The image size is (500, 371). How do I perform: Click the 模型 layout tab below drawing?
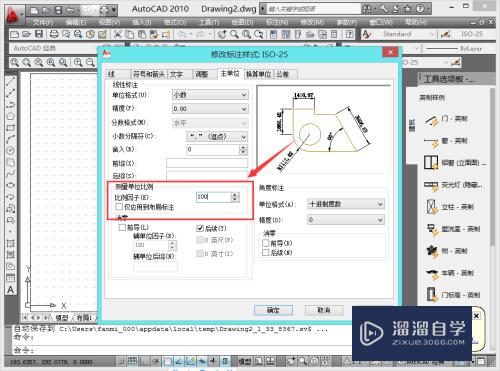(x=62, y=317)
